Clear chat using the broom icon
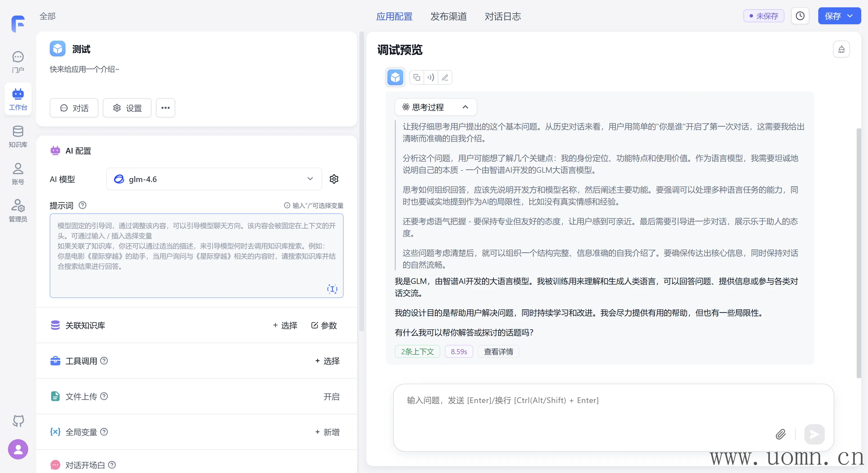This screenshot has width=868, height=473. coord(841,49)
